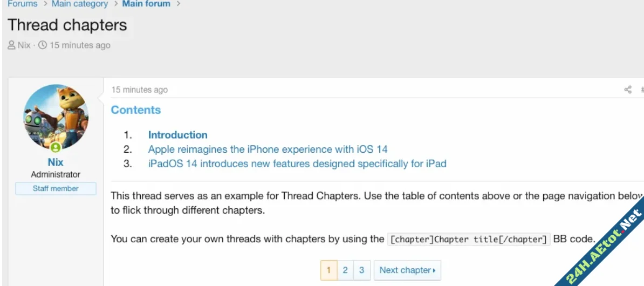
Task: Click the user icon beside thread author
Action: [x=11, y=45]
